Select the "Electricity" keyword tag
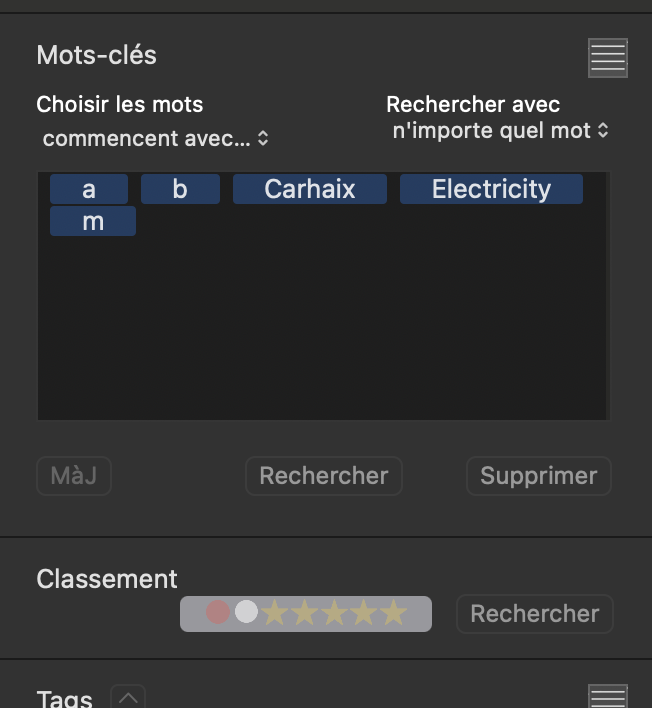This screenshot has height=708, width=652. pyautogui.click(x=491, y=189)
